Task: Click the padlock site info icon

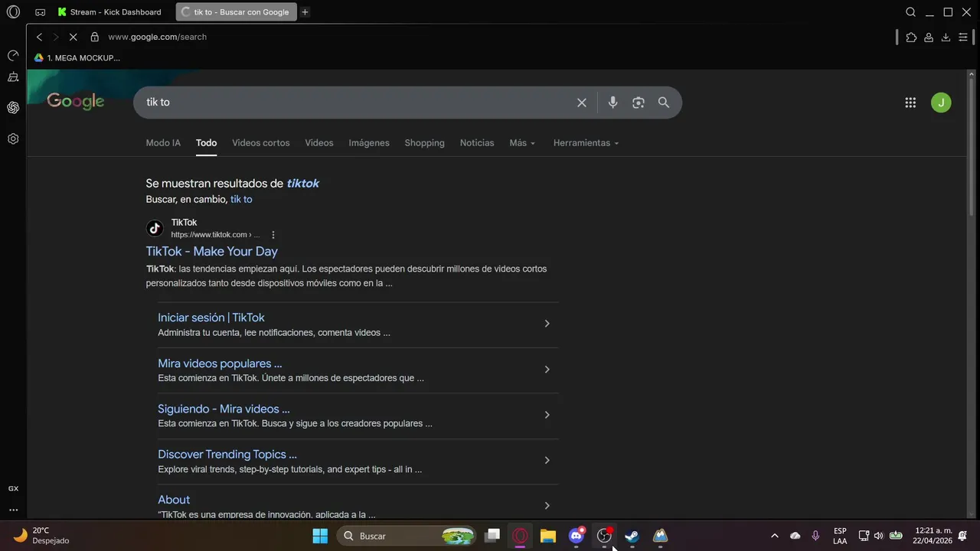Action: [95, 37]
